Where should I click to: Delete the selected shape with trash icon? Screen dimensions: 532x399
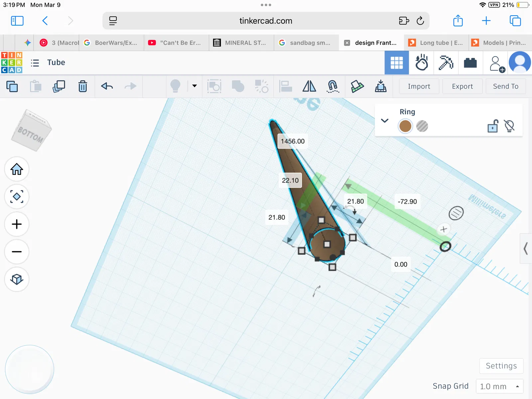tap(83, 86)
